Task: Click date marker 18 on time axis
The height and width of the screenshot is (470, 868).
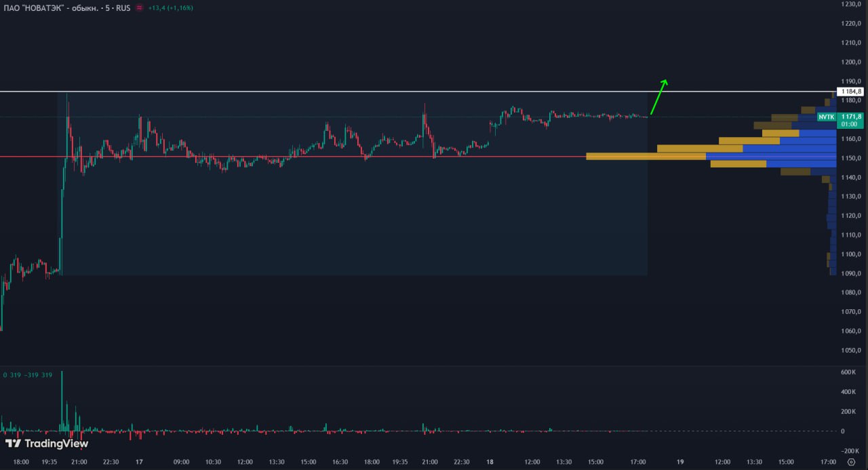Action: (490, 462)
